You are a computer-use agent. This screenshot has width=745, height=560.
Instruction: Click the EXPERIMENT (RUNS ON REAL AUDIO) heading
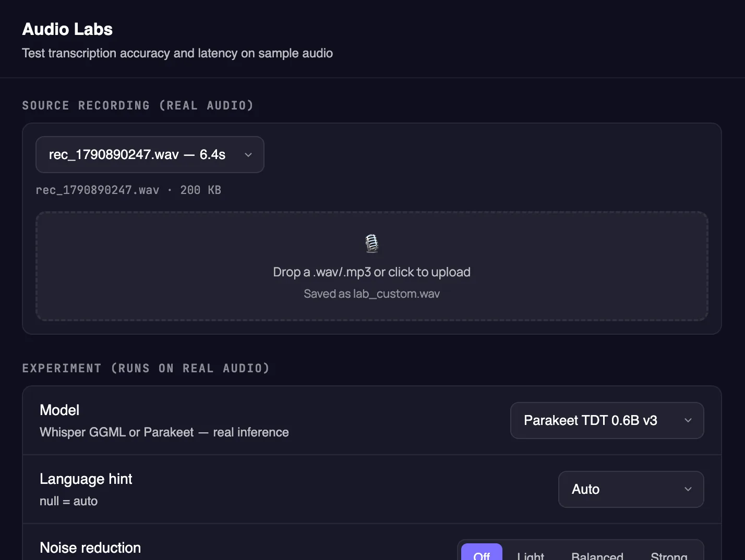click(x=146, y=368)
